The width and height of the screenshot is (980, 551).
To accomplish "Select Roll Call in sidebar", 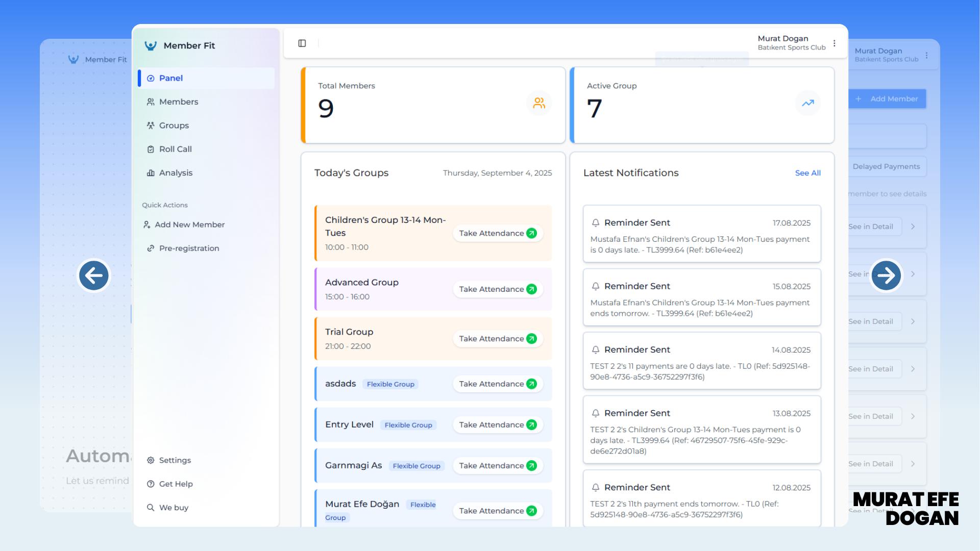I will click(175, 149).
